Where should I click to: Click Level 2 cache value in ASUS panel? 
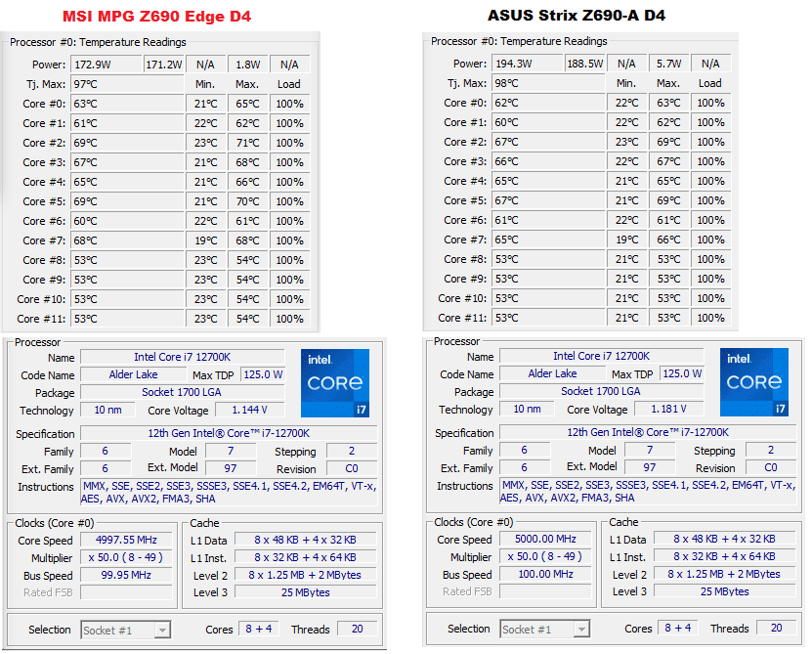[x=724, y=574]
